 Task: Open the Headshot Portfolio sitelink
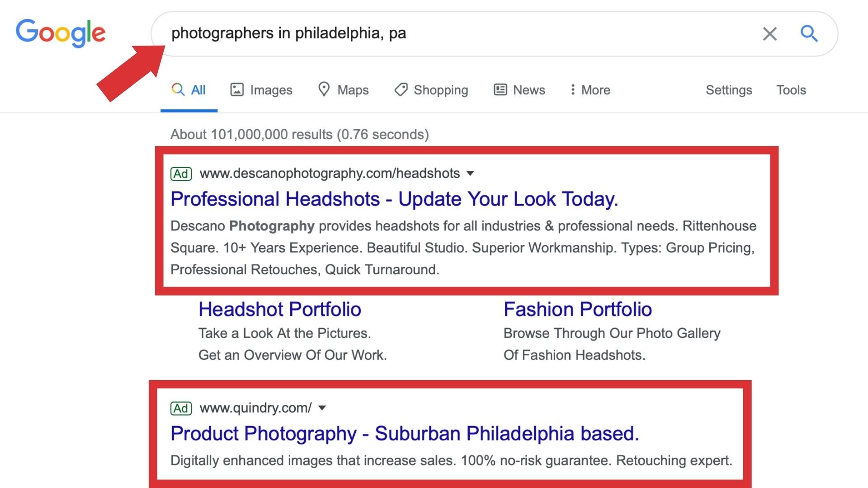[280, 310]
